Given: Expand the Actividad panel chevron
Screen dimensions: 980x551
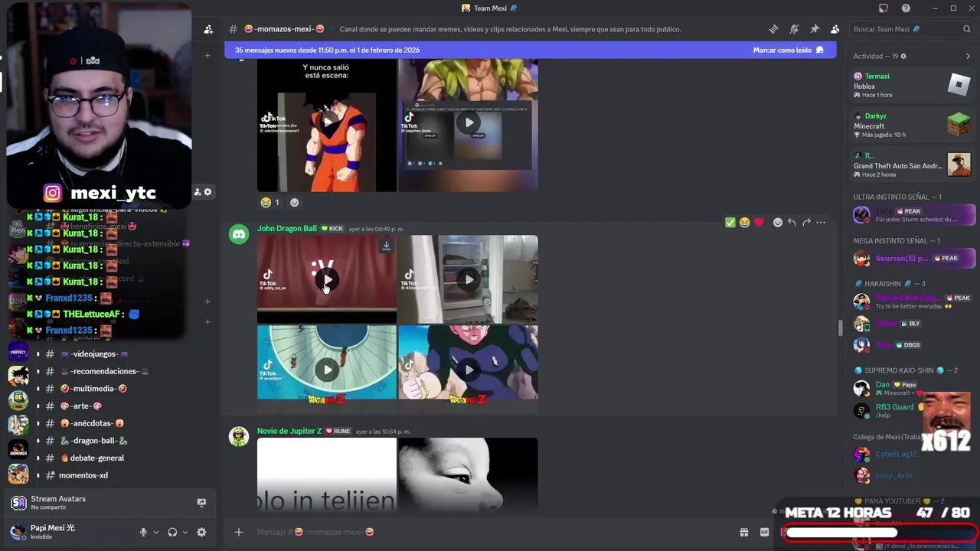Looking at the screenshot, I should 968,56.
